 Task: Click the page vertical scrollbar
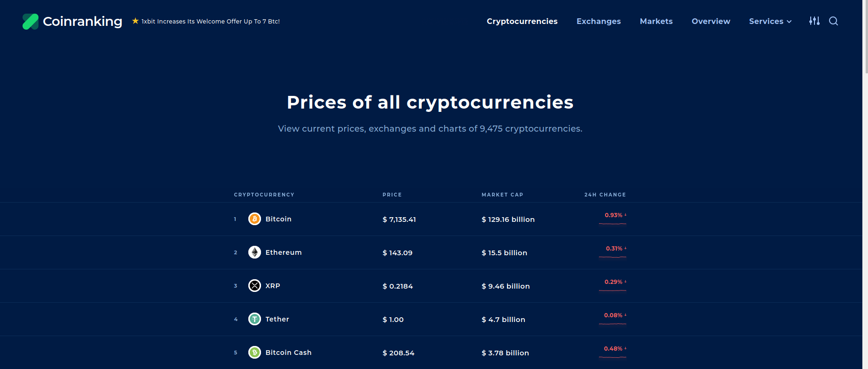tap(865, 184)
